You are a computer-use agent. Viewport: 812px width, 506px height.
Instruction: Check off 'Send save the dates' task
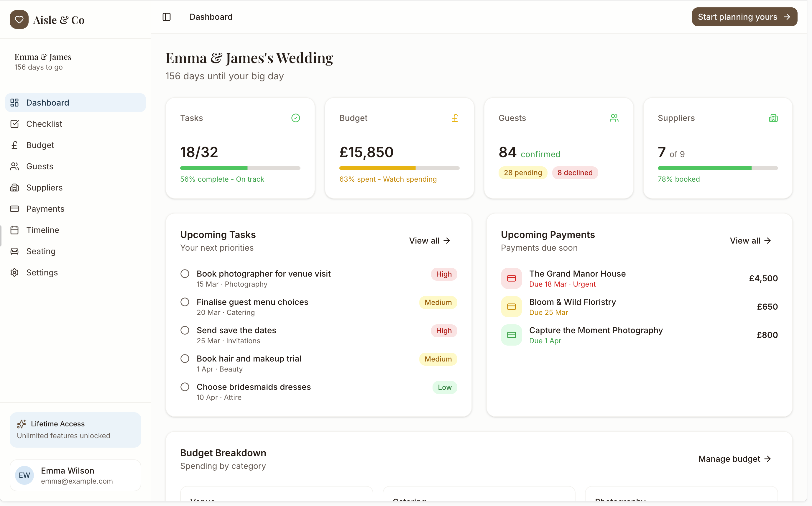(x=185, y=330)
